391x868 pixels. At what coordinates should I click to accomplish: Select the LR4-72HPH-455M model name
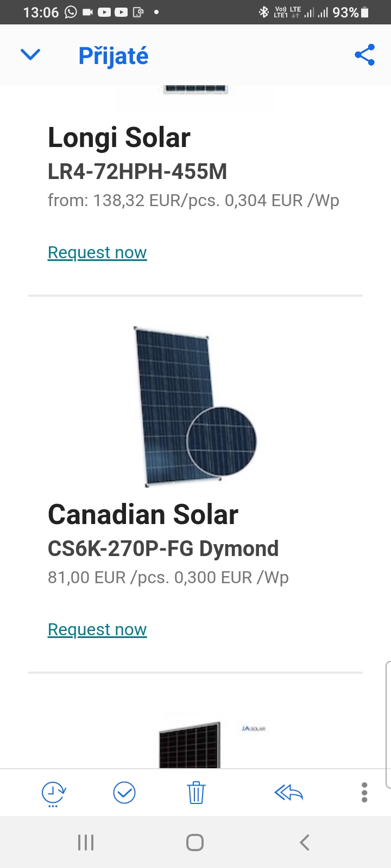(x=137, y=171)
